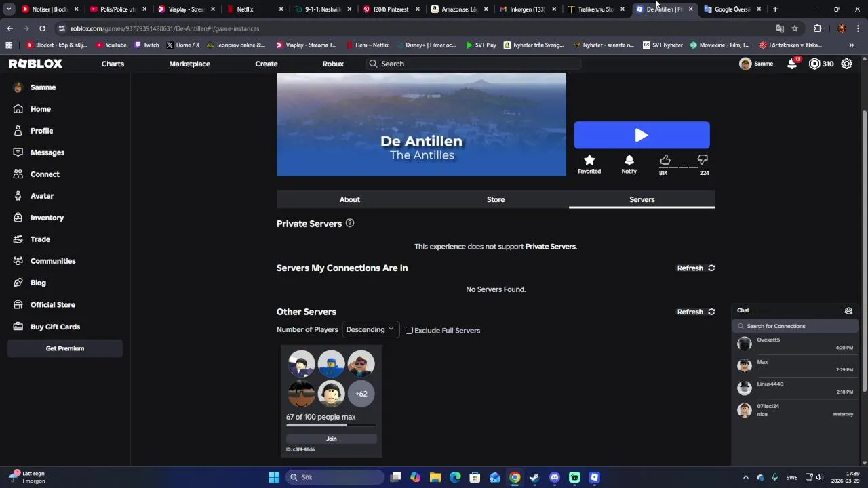The width and height of the screenshot is (868, 488).
Task: Open the Chrome apps grid icon
Action: pyautogui.click(x=9, y=45)
